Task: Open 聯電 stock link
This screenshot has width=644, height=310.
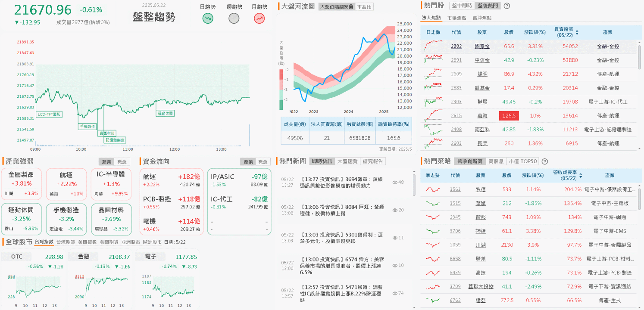Action: coord(482,102)
